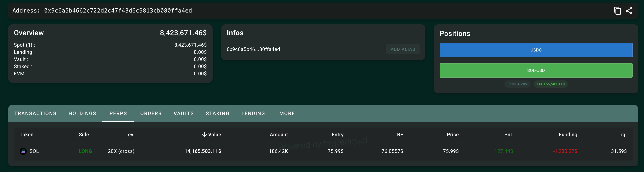
Task: Select the Perps tab
Action: [118, 114]
